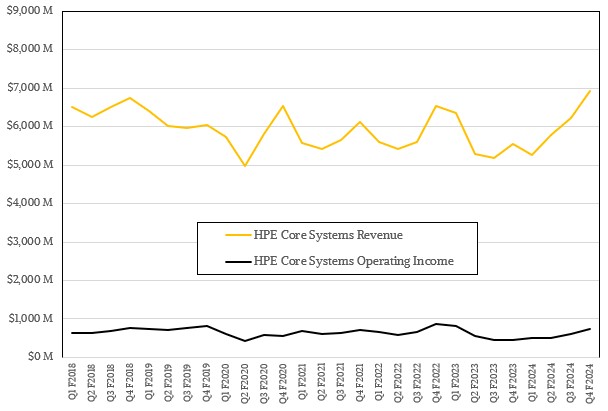Click revenue line peak at Q4 F2018

(x=130, y=98)
